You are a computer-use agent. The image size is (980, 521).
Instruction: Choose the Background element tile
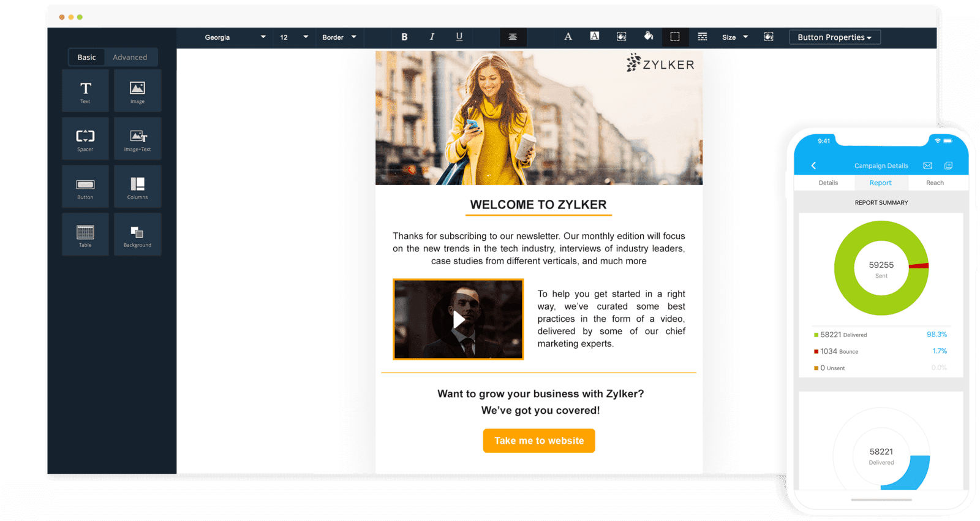point(137,234)
